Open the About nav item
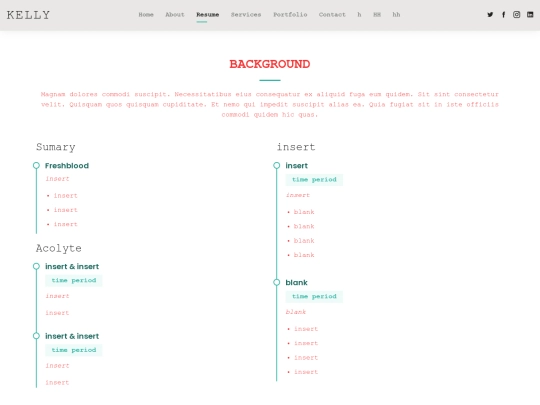 175,14
